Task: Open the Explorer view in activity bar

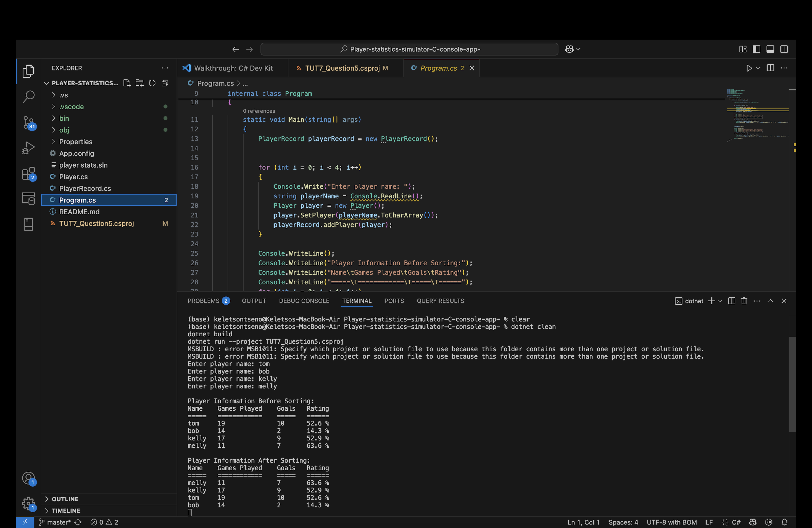Action: coord(28,71)
